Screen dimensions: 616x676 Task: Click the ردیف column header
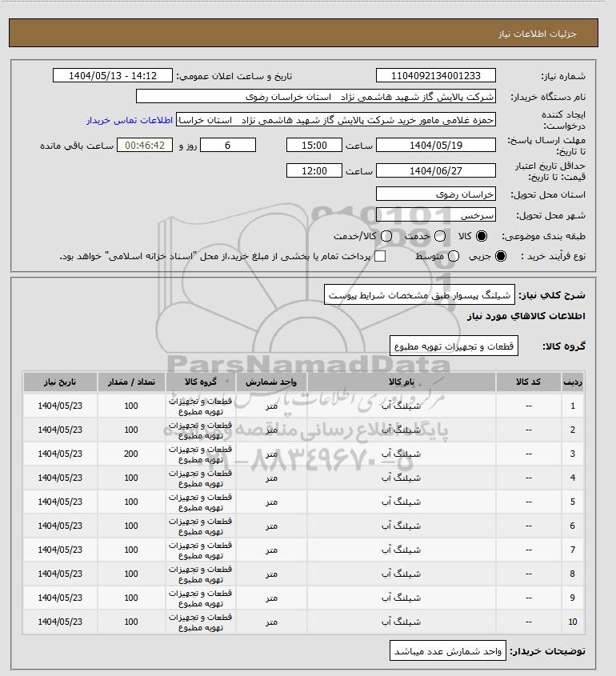point(573,382)
